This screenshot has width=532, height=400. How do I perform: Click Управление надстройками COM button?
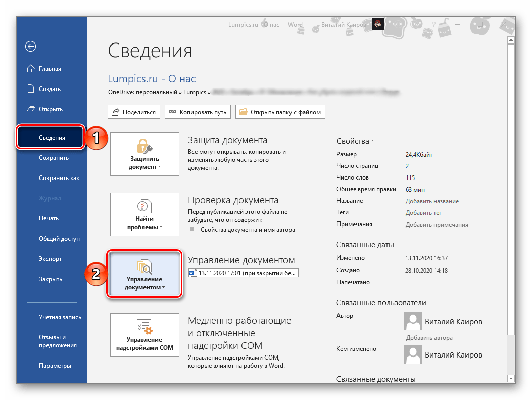tap(144, 335)
